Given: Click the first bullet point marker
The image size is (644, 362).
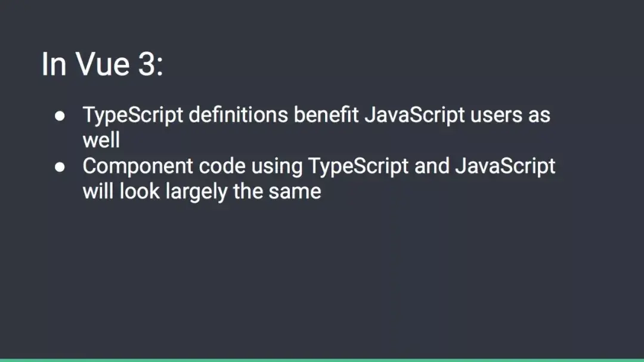Looking at the screenshot, I should point(60,116).
